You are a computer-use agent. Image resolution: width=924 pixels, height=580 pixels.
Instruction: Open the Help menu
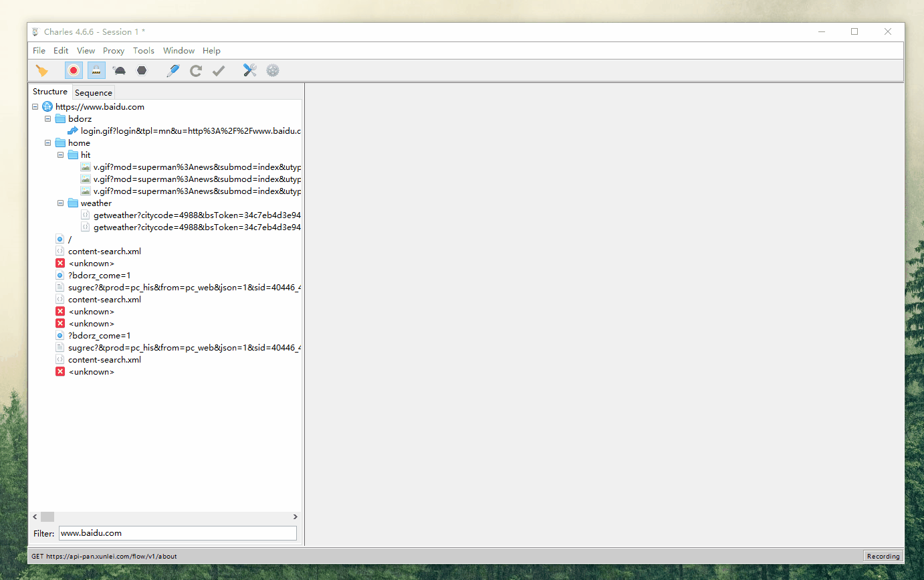click(x=211, y=51)
